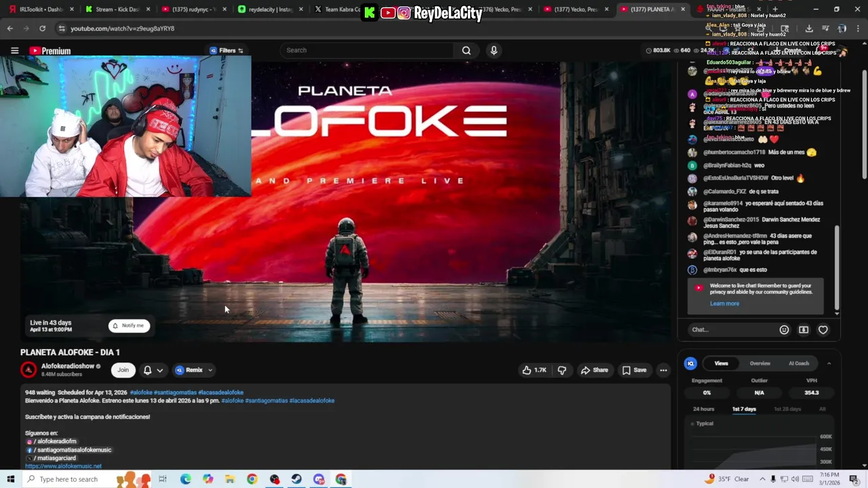
Task: Click the live chat input field
Action: click(x=731, y=329)
